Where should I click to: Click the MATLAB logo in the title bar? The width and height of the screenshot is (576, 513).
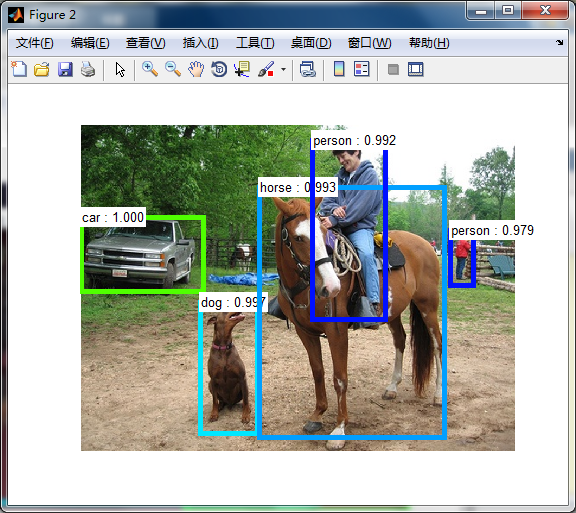click(16, 15)
